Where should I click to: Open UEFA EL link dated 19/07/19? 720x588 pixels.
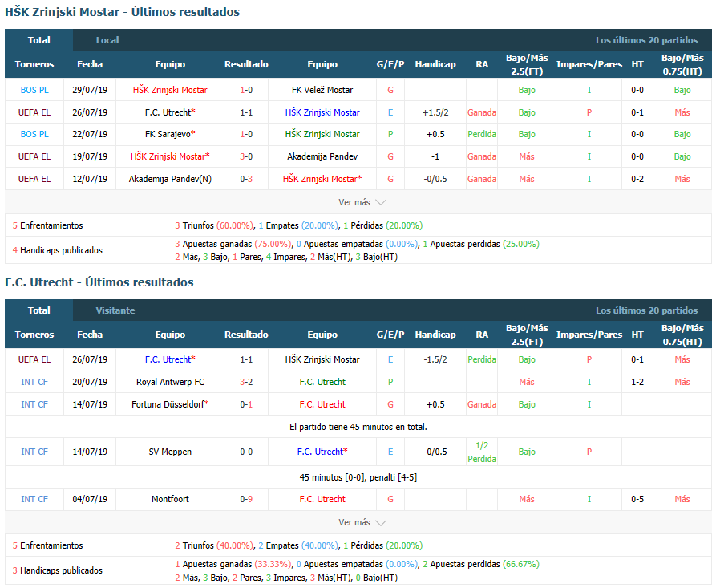[34, 156]
